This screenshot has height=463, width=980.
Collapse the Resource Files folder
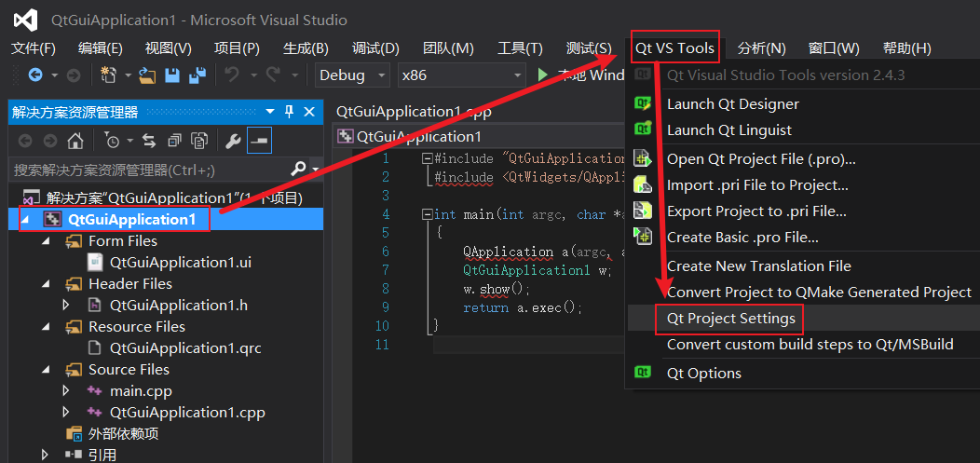pyautogui.click(x=47, y=327)
